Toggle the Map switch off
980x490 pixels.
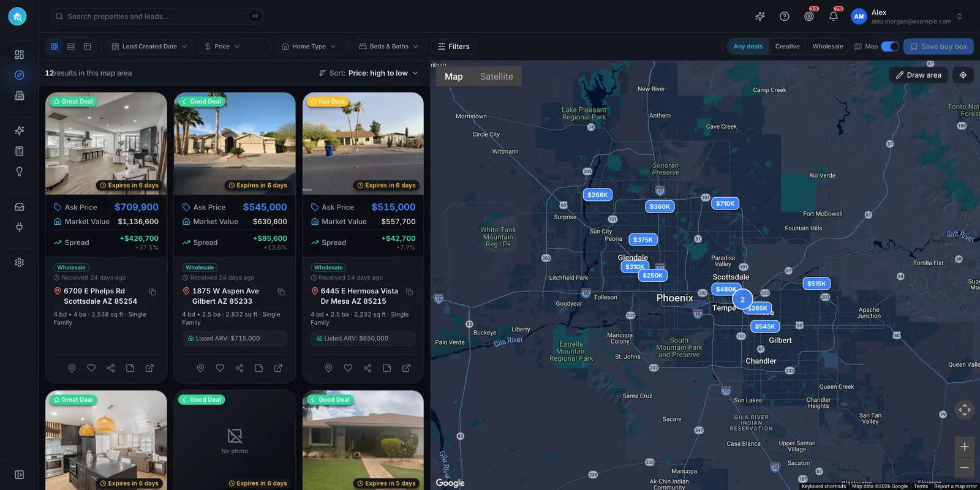[890, 47]
